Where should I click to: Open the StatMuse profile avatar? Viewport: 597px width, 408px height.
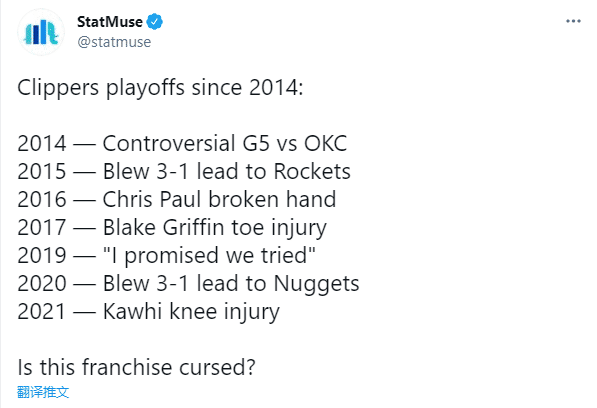[x=41, y=32]
